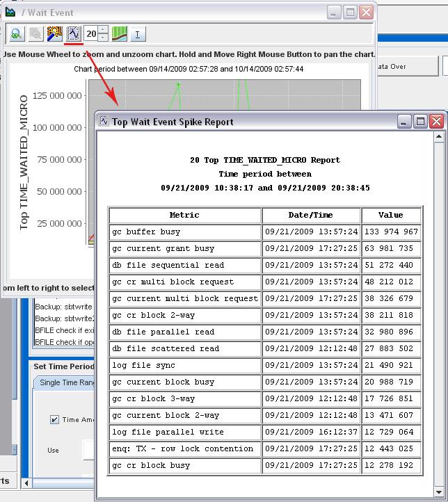Decrease the top count spinner value

coord(103,38)
